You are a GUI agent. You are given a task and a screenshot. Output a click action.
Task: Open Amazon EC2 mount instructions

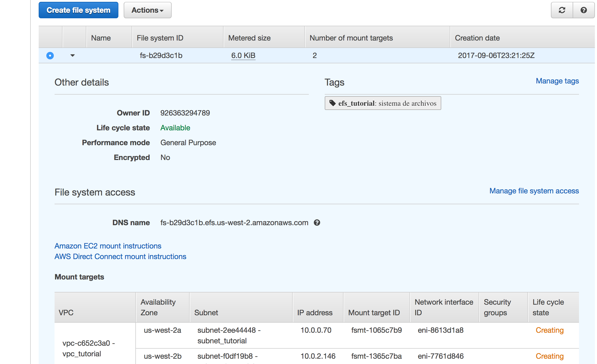tap(108, 246)
